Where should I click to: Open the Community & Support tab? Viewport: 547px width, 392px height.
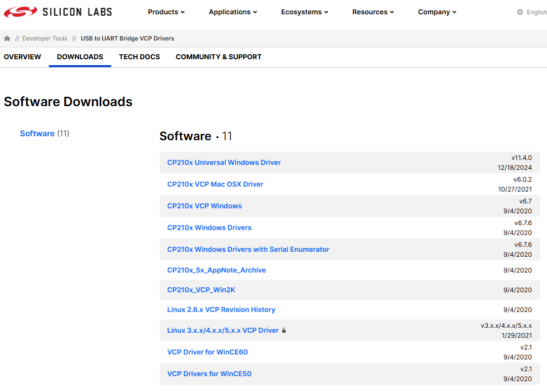tap(218, 57)
